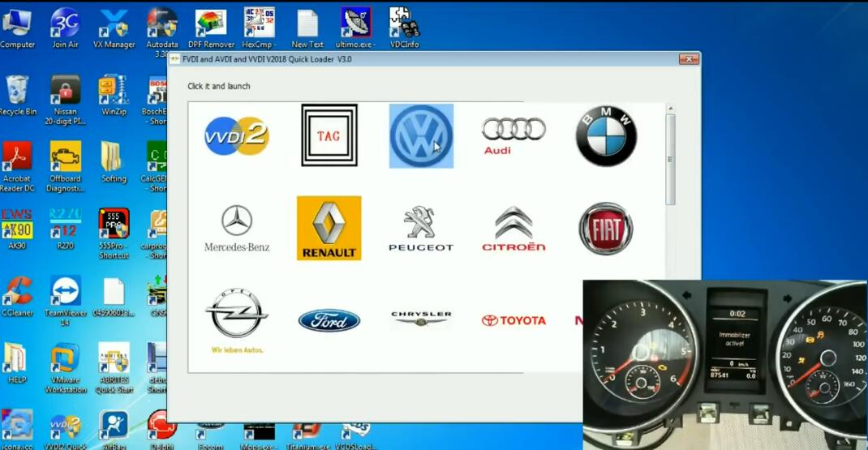Viewport: 868px width, 450px height.
Task: Open the Opel logo tile
Action: point(237,320)
